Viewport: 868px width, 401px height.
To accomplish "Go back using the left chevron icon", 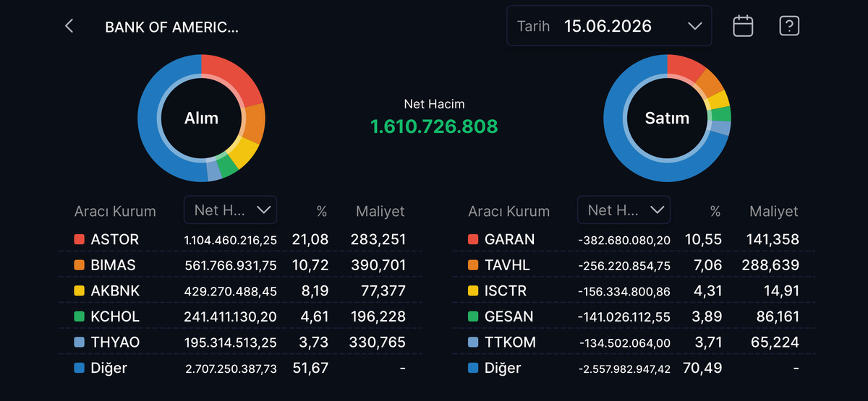I will point(69,27).
